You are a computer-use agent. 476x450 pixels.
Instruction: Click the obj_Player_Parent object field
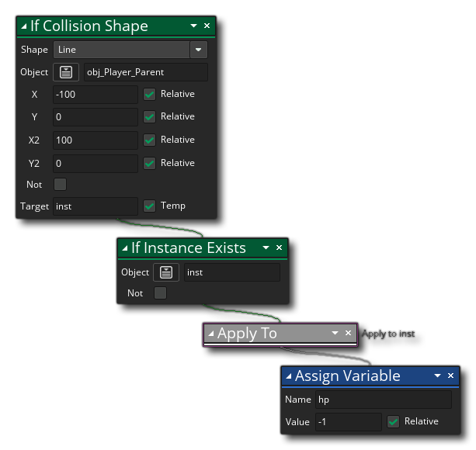pos(145,72)
